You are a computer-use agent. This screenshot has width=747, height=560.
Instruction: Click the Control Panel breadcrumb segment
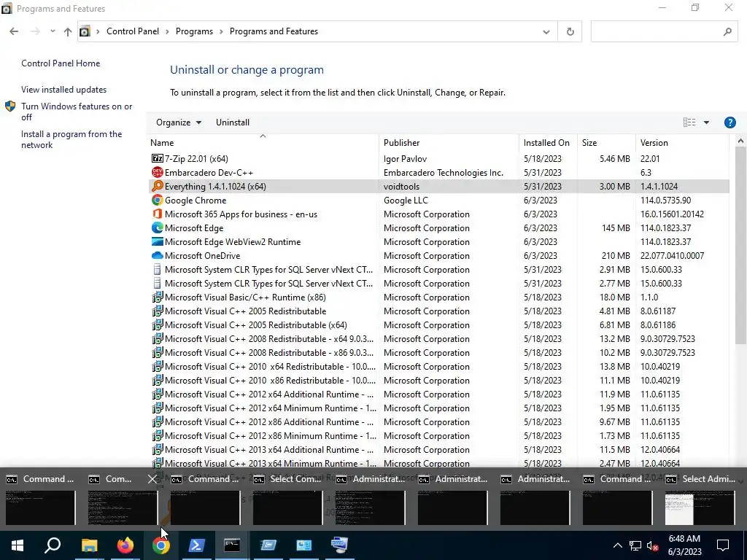[133, 31]
